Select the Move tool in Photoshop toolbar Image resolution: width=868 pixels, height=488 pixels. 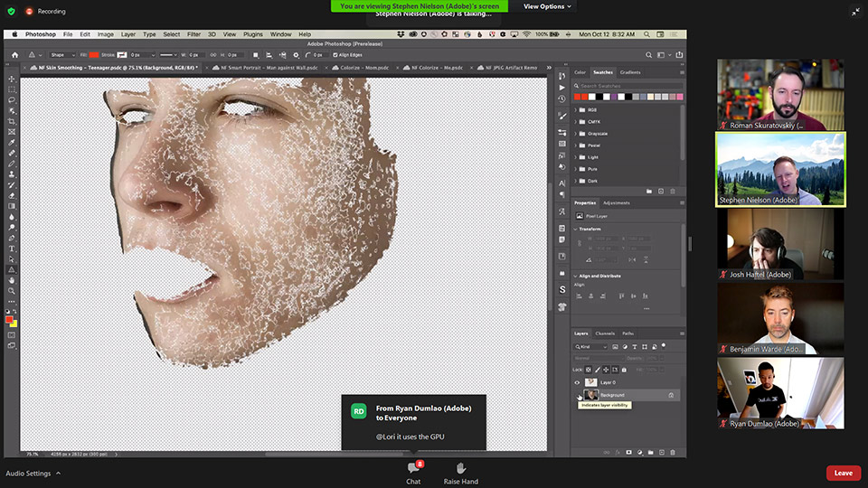tap(12, 80)
